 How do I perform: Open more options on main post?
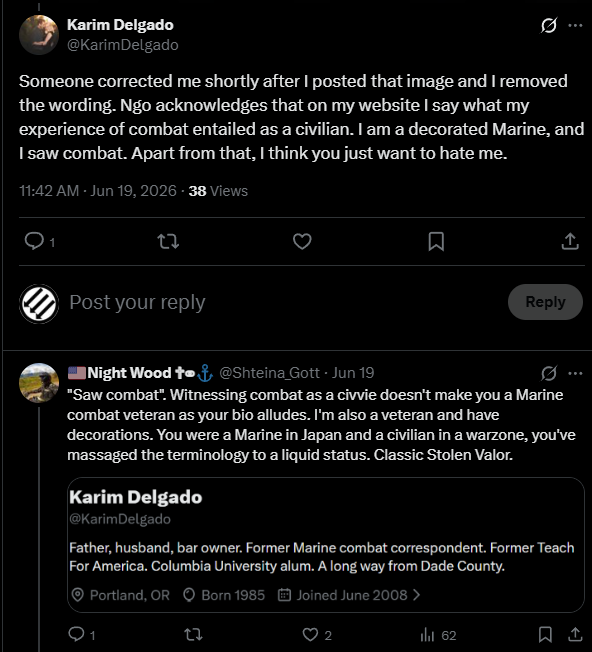[575, 25]
